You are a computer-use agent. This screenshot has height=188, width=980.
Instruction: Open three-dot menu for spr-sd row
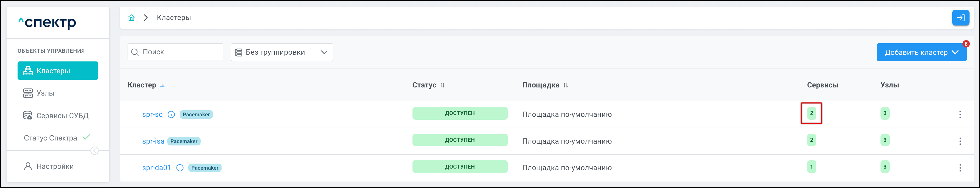coord(960,114)
